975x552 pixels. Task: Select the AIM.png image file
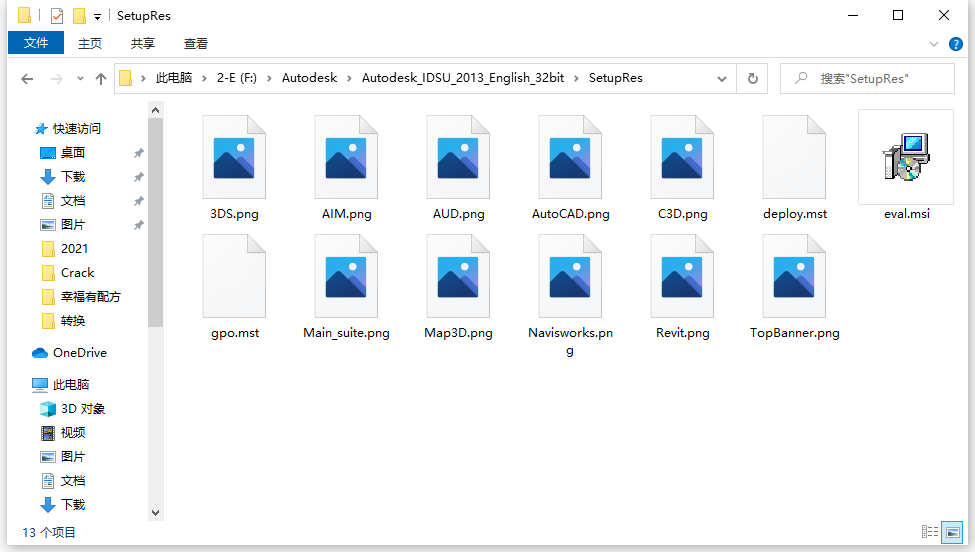tap(346, 157)
